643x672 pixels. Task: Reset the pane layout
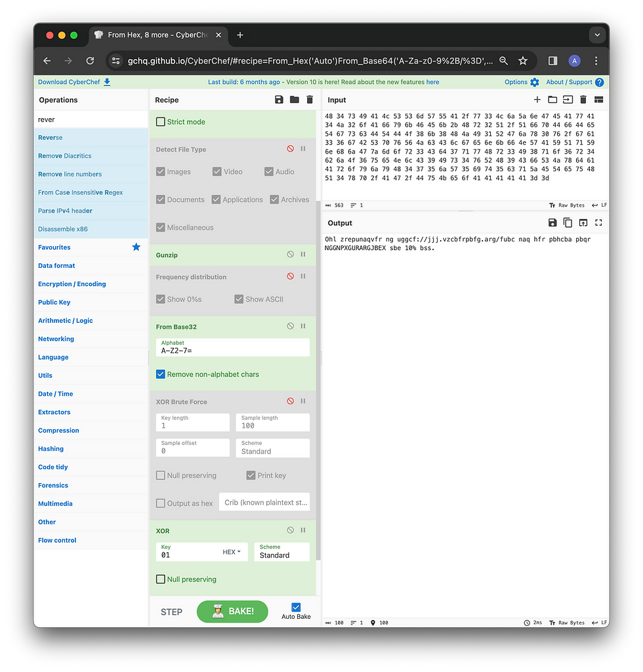(599, 100)
